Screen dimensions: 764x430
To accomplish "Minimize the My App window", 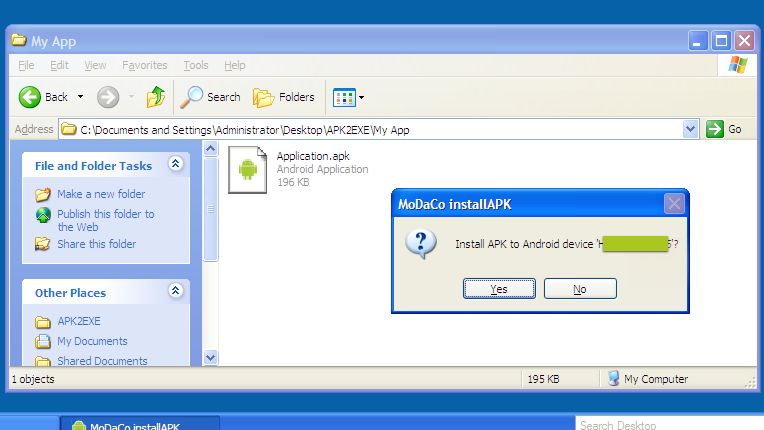I will (x=698, y=40).
